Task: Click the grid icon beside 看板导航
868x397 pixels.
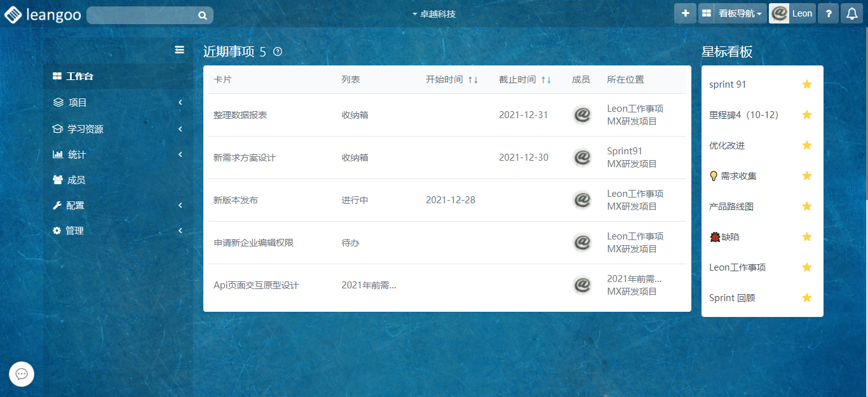Action: point(706,13)
